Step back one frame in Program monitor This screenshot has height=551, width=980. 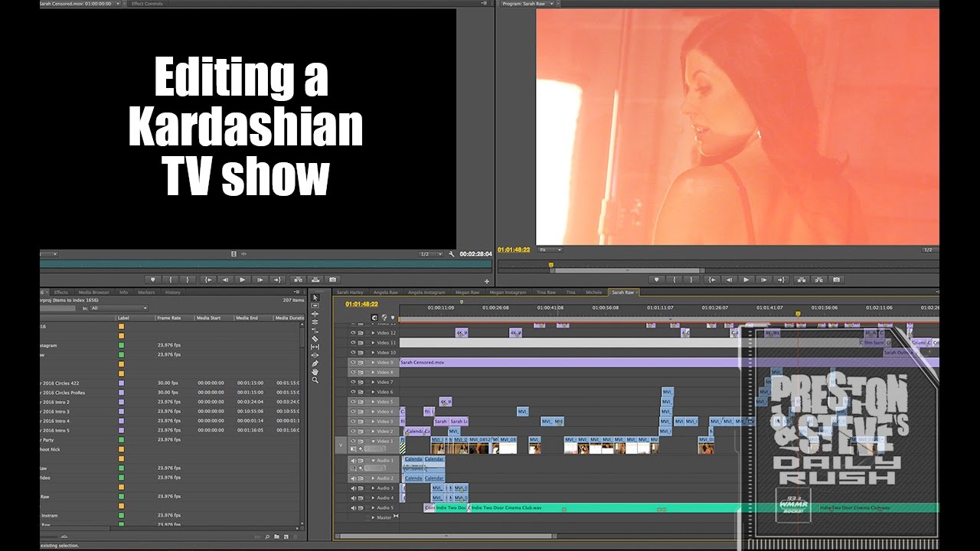point(729,280)
